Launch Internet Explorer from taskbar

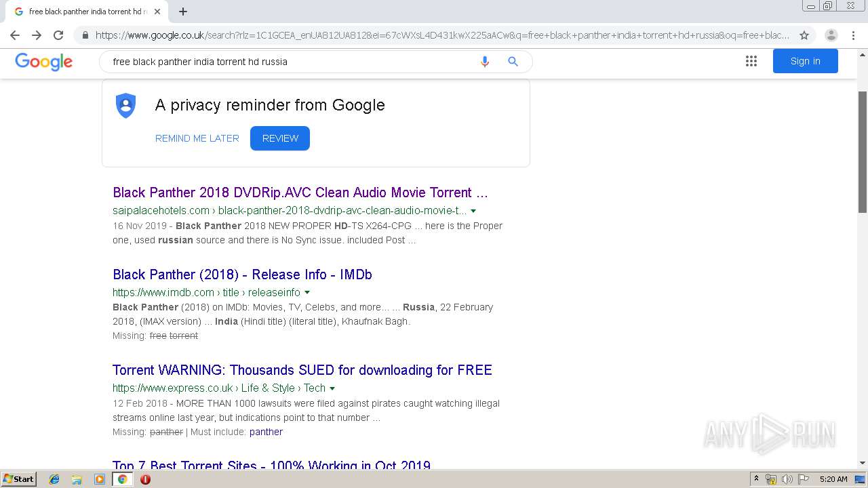(x=54, y=479)
